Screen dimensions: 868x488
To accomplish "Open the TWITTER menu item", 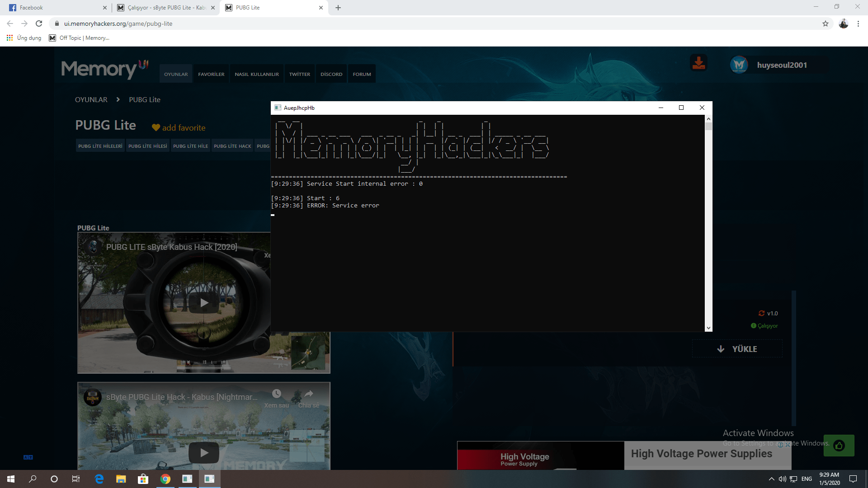I will pos(300,74).
